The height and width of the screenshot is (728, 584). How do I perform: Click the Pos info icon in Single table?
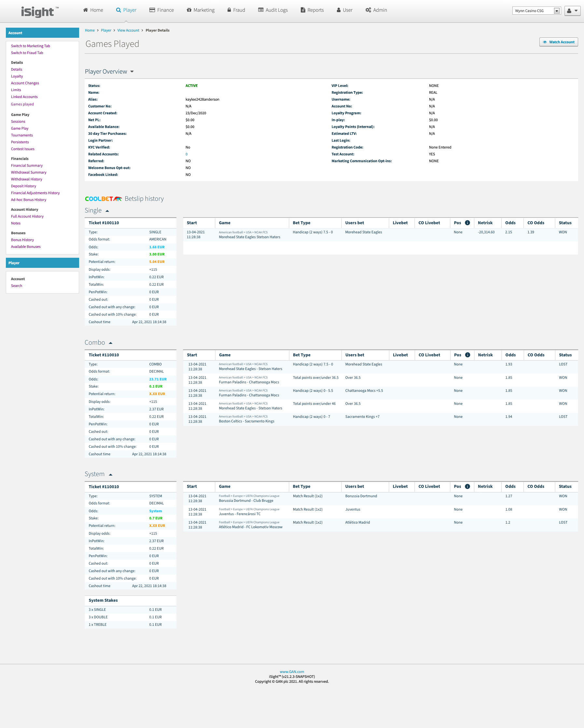click(467, 223)
